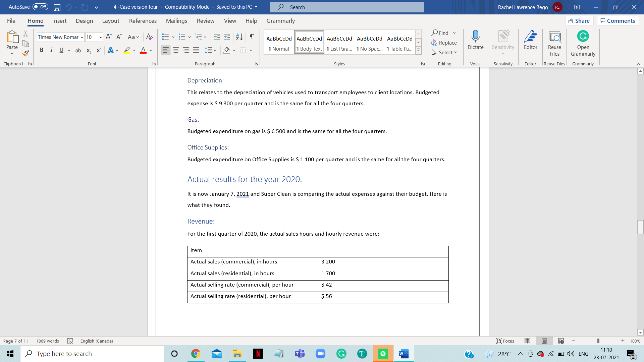This screenshot has height=362, width=644.
Task: Toggle italic formatting
Action: point(51,50)
